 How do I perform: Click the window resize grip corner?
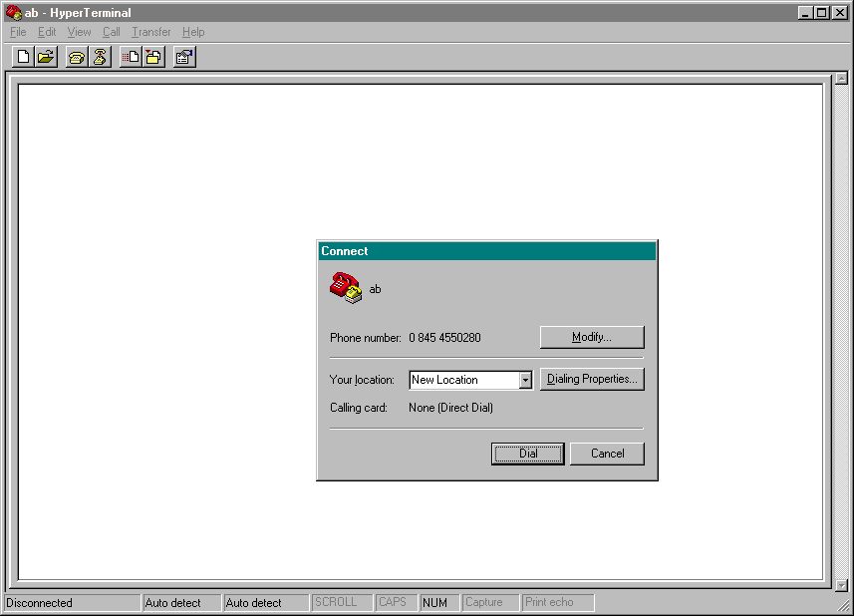(845, 606)
